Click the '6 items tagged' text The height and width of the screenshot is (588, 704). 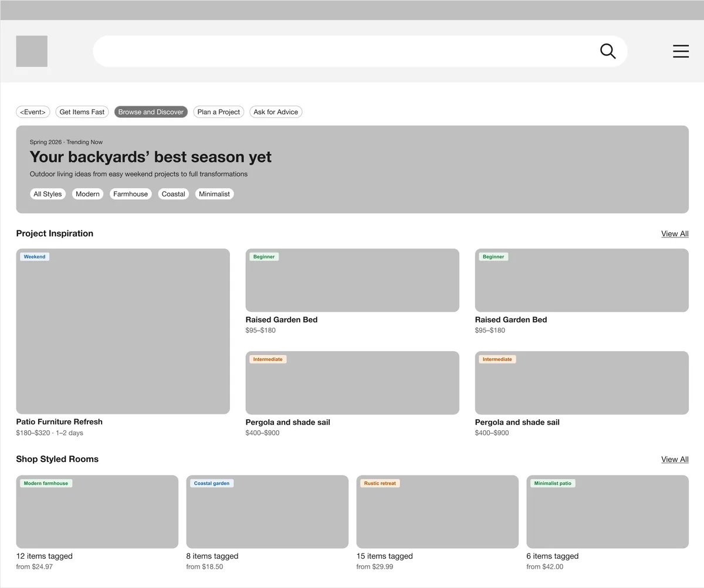point(553,556)
